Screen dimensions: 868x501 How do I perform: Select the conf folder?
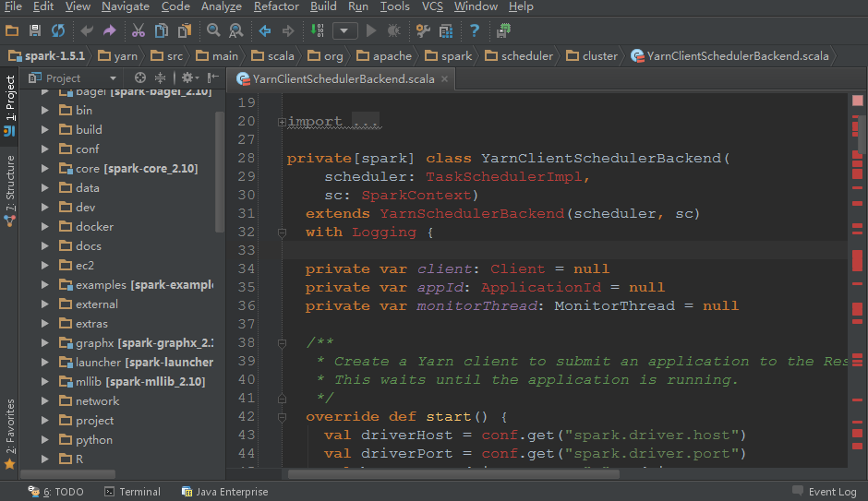87,149
